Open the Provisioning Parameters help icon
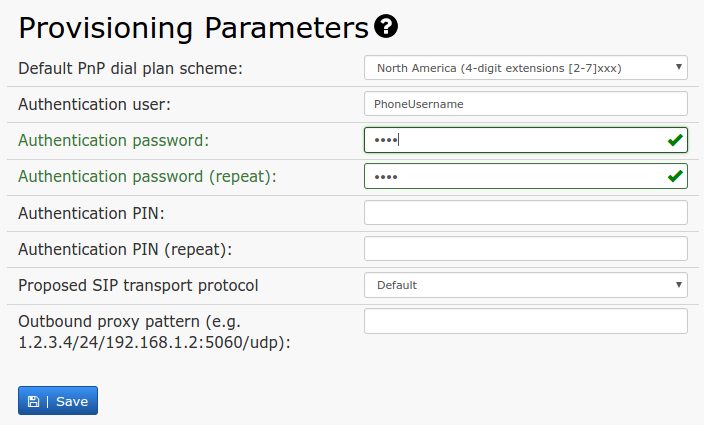This screenshot has width=704, height=425. [x=386, y=26]
